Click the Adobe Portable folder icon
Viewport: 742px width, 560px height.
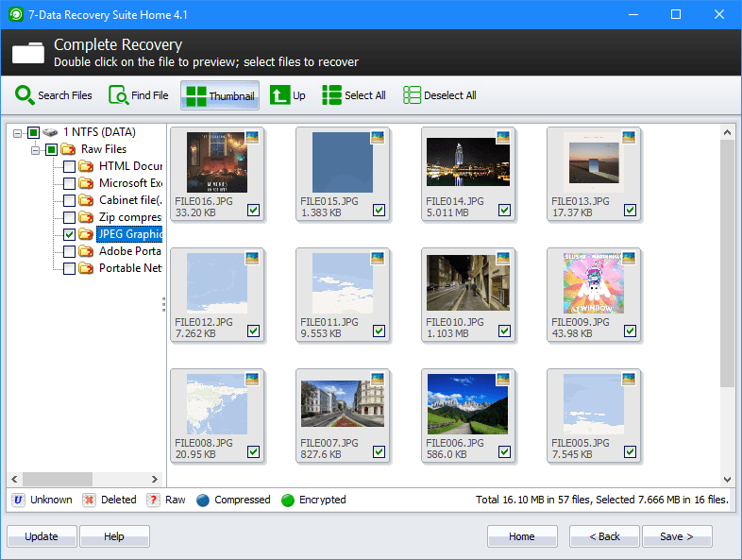86,251
